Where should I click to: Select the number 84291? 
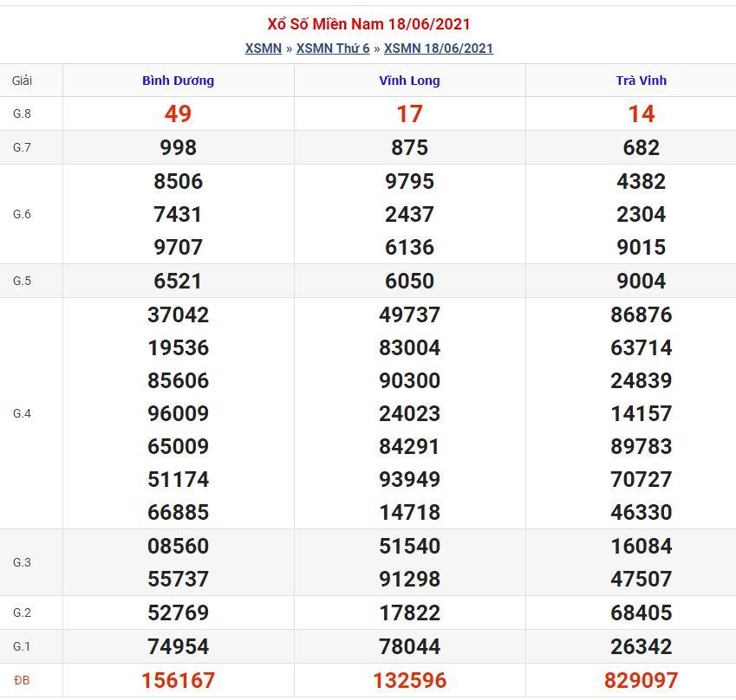point(409,446)
